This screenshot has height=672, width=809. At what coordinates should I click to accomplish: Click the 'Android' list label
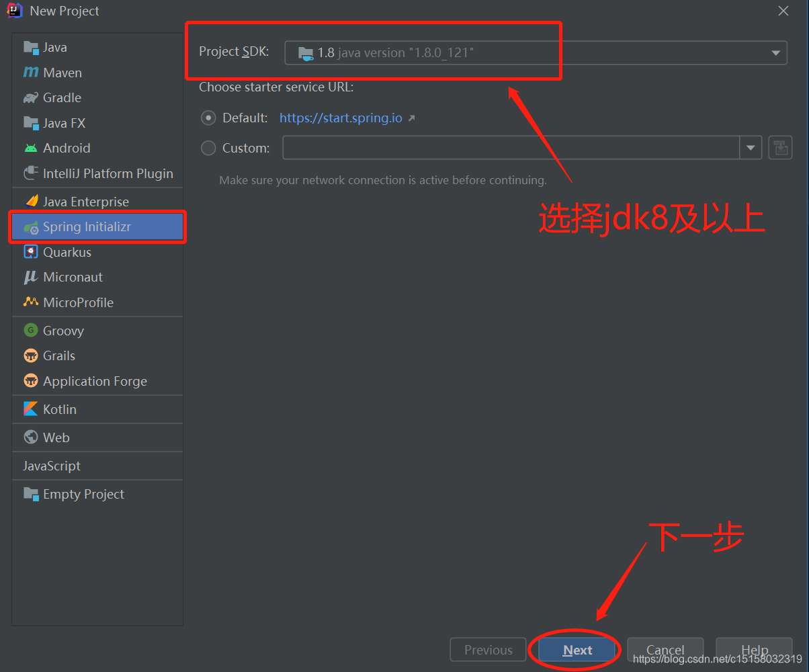[67, 148]
